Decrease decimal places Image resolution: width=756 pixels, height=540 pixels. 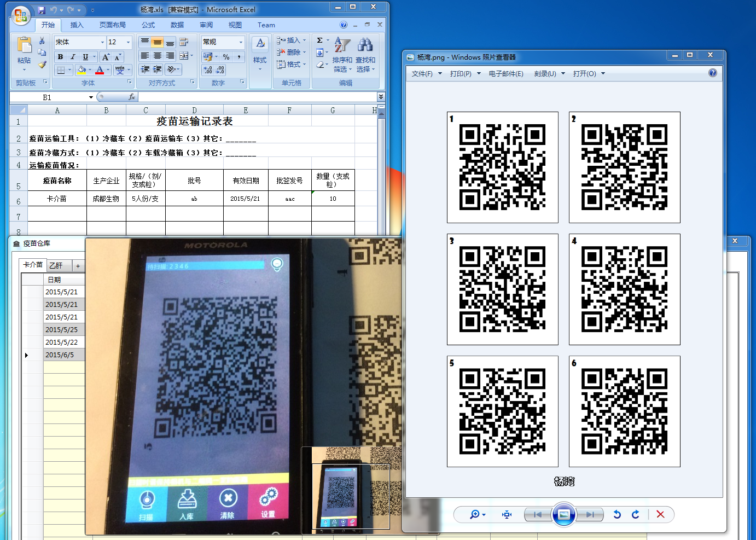(220, 70)
